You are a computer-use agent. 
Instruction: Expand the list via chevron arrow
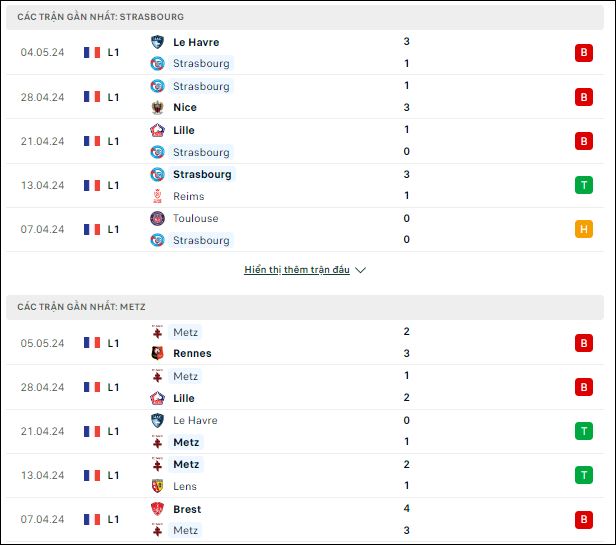(360, 270)
